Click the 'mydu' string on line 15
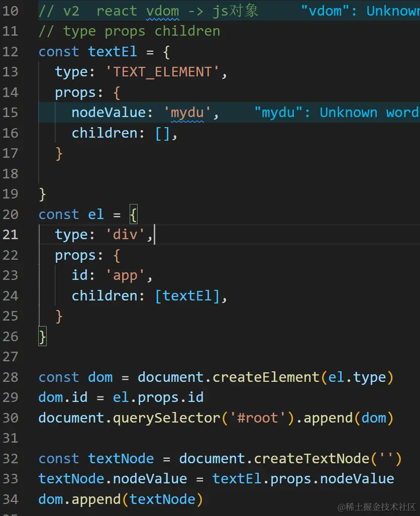This screenshot has height=516, width=420. pyautogui.click(x=187, y=113)
